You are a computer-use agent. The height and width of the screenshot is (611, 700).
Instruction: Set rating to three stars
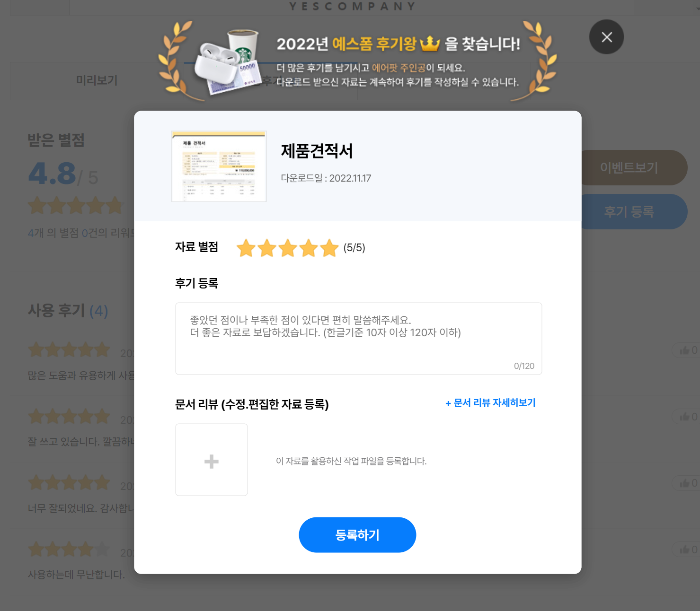(288, 248)
